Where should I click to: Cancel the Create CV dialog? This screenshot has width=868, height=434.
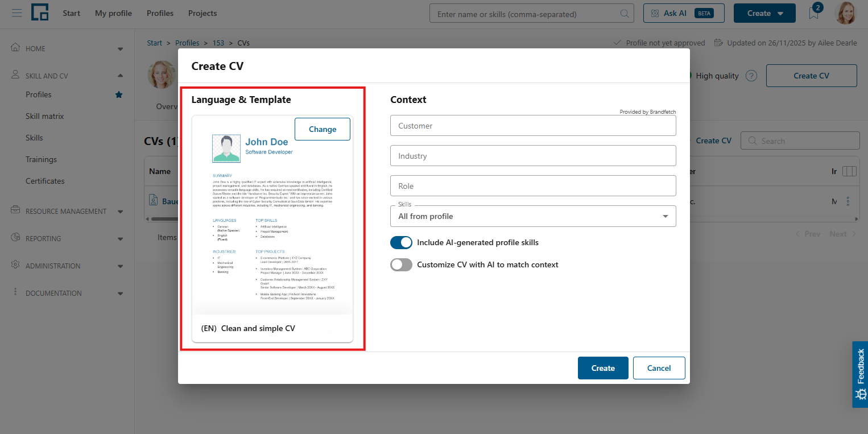point(659,368)
